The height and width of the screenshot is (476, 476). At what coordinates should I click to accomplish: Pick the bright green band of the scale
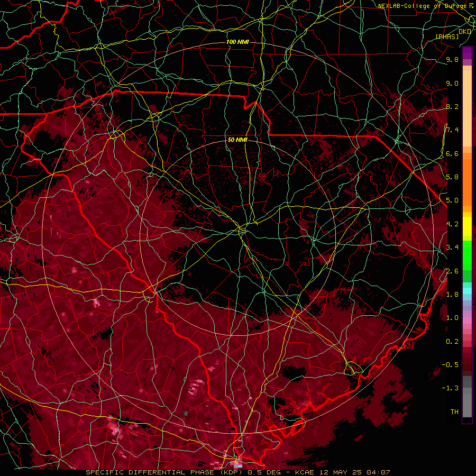point(467,255)
